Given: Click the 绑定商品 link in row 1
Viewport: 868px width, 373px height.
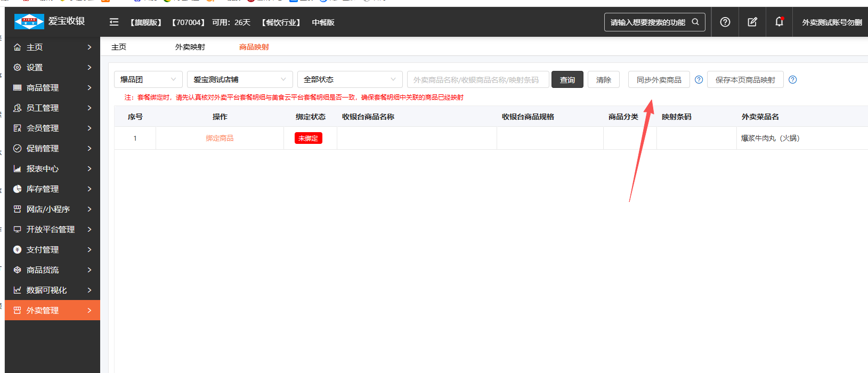Looking at the screenshot, I should (x=220, y=138).
